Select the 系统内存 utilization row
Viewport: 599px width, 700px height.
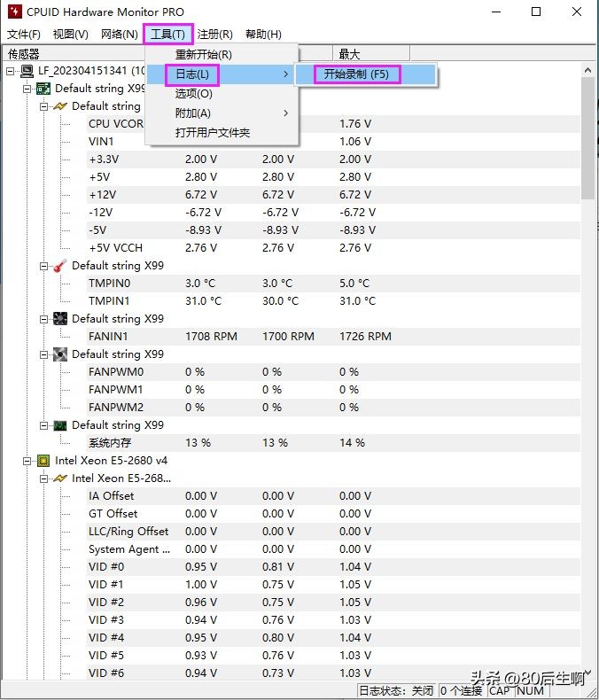click(x=334, y=443)
